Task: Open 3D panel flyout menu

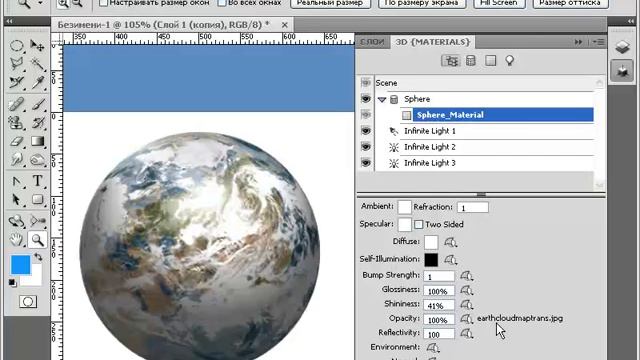Action: (x=599, y=42)
